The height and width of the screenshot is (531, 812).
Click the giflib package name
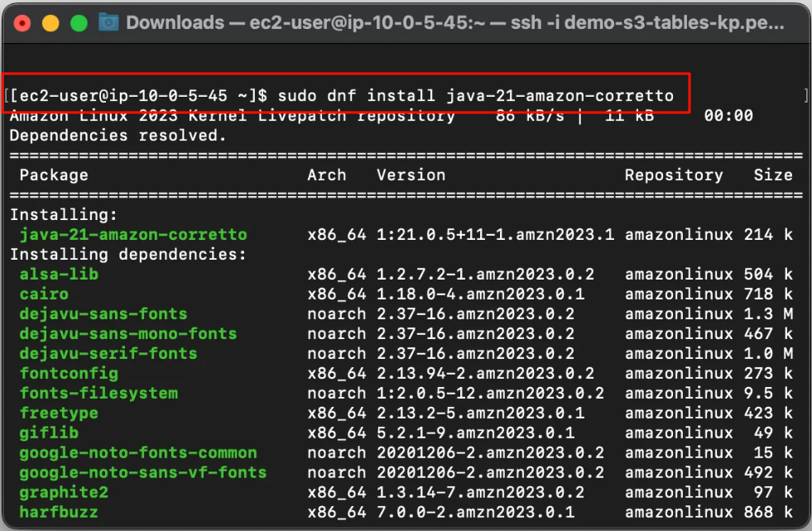49,433
